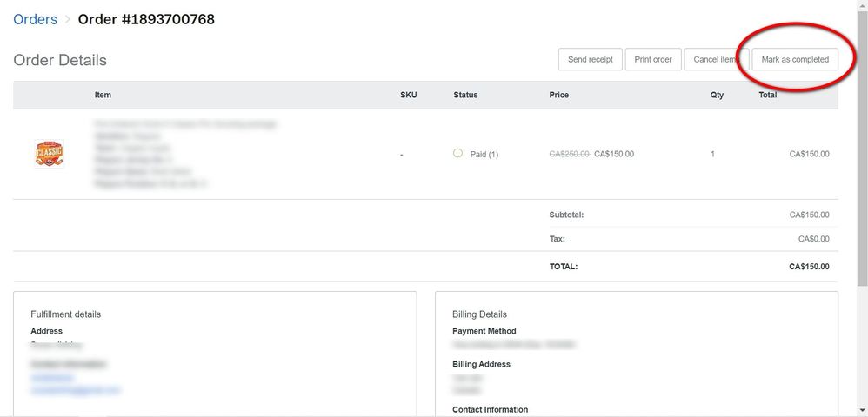Click the Tax amount CA$0.00
The height and width of the screenshot is (417, 868).
coord(814,239)
